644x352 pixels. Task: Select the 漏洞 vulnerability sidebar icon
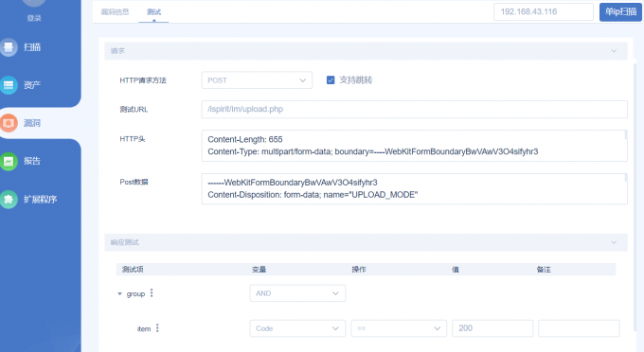pos(9,123)
